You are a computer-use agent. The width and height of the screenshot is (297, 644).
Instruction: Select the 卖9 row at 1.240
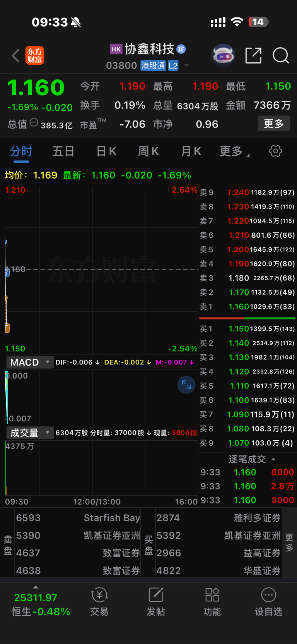[x=247, y=192]
